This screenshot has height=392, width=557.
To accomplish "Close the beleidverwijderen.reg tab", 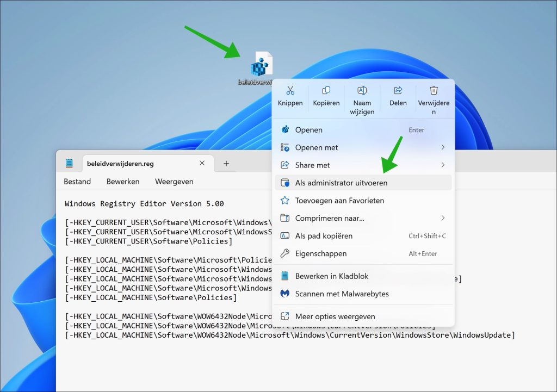I will 202,163.
